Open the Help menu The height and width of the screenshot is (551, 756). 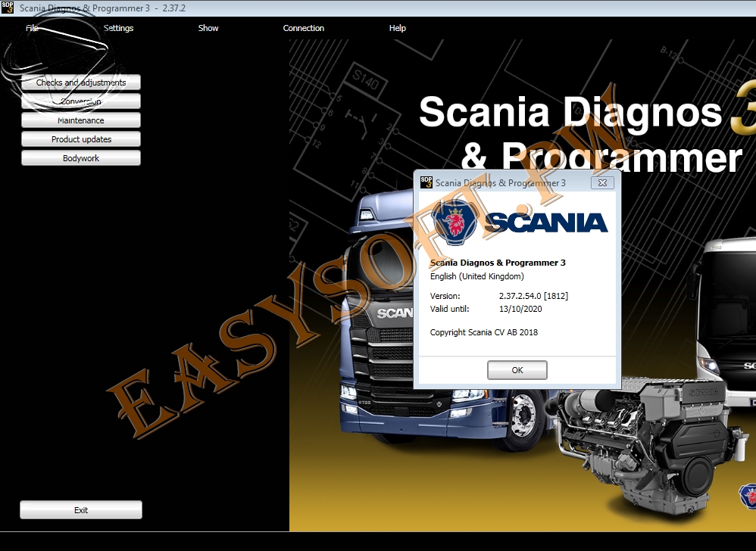(397, 28)
